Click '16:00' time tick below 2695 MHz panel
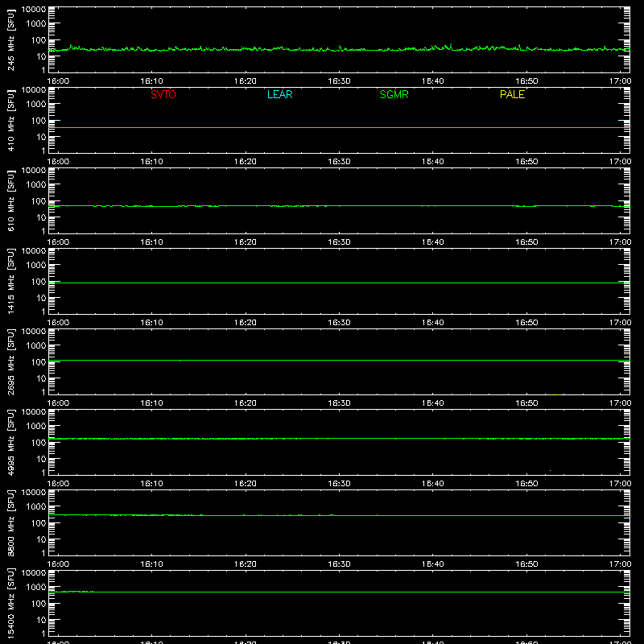644x644 pixels. 58,403
